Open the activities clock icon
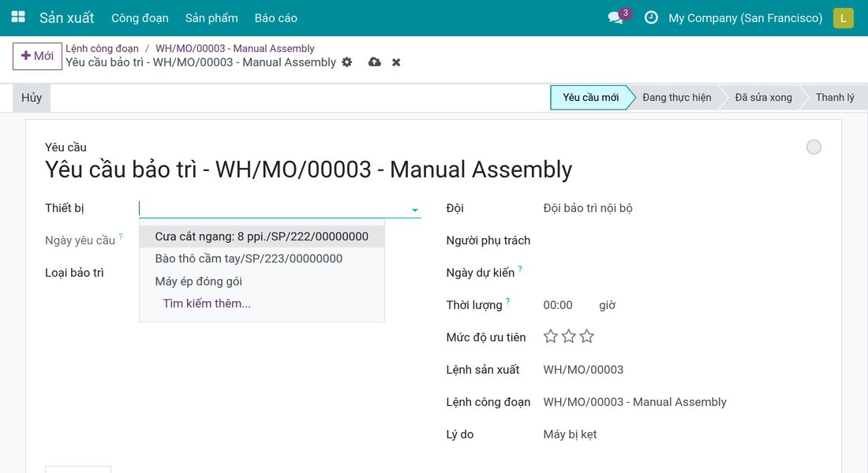This screenshot has width=868, height=473. click(651, 17)
